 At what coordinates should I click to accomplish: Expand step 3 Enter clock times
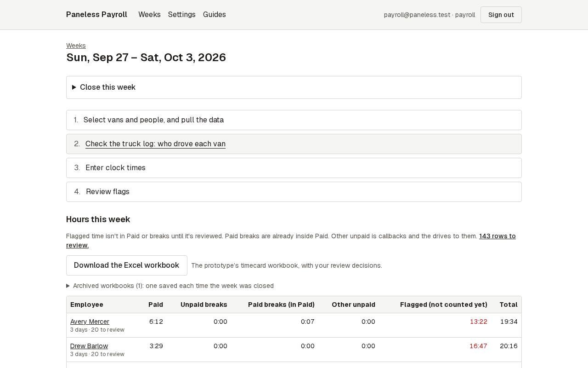pyautogui.click(x=294, y=168)
